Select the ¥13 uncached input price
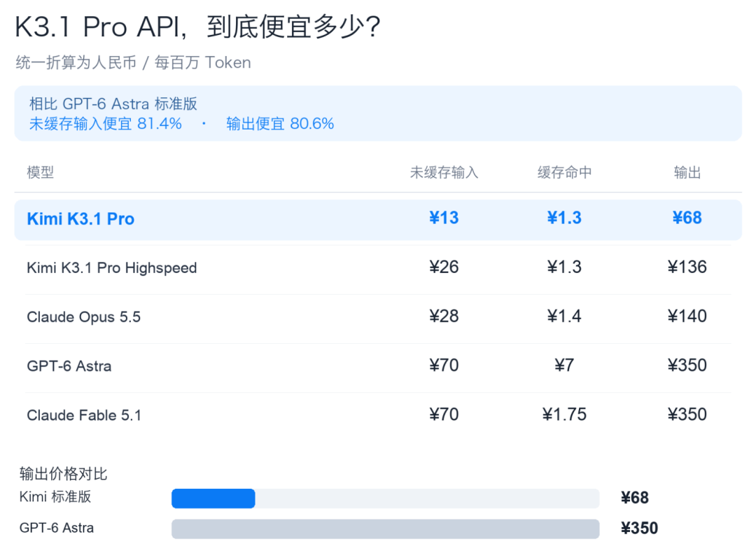756x551 pixels. (x=444, y=218)
